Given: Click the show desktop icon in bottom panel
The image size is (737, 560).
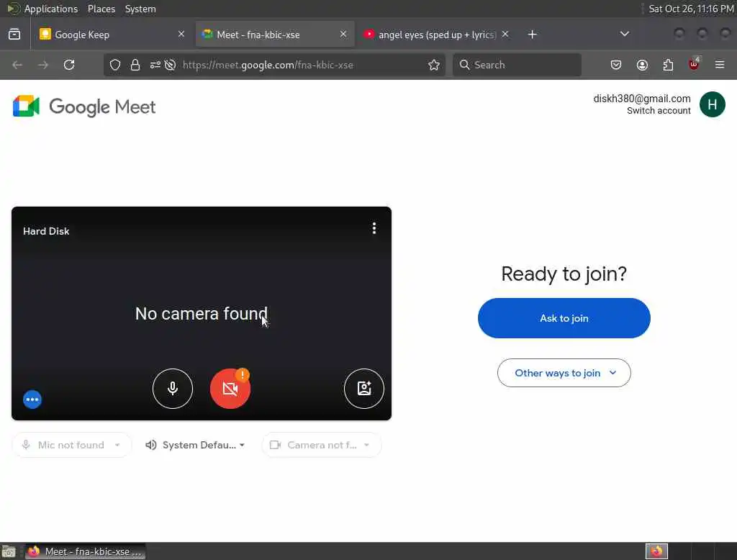Looking at the screenshot, I should (x=9, y=551).
